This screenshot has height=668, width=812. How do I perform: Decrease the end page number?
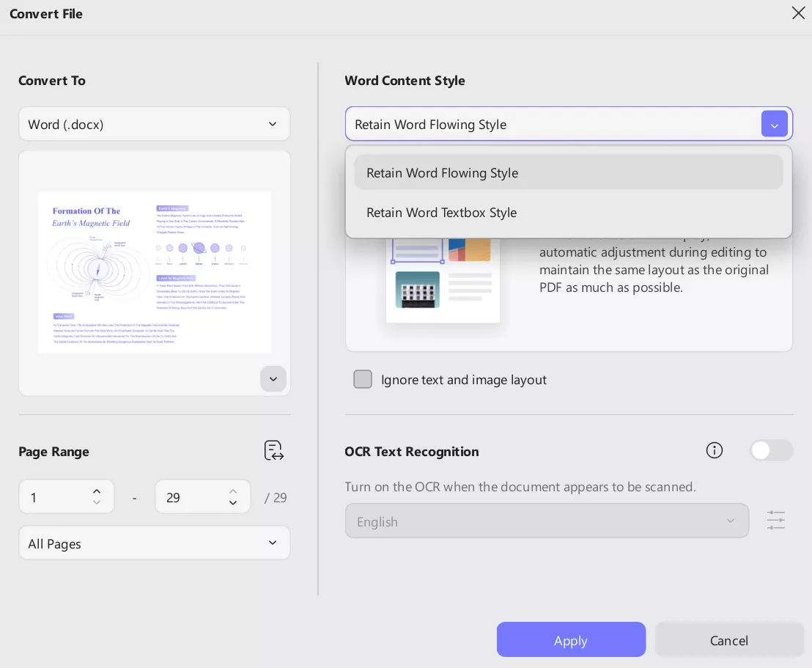tap(233, 503)
